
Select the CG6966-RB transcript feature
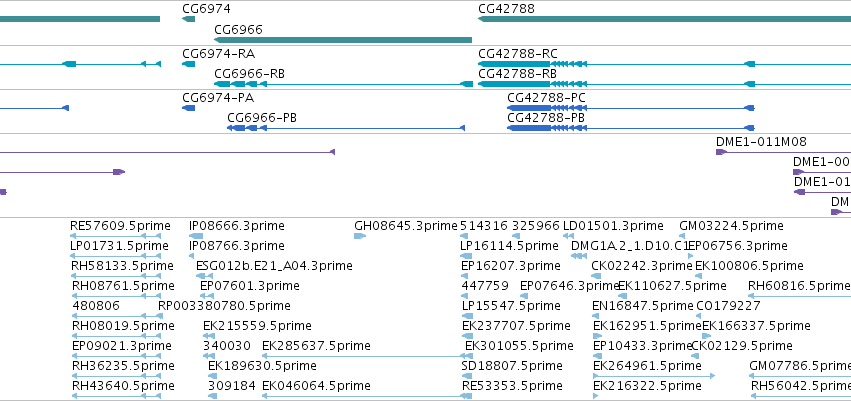pyautogui.click(x=344, y=84)
